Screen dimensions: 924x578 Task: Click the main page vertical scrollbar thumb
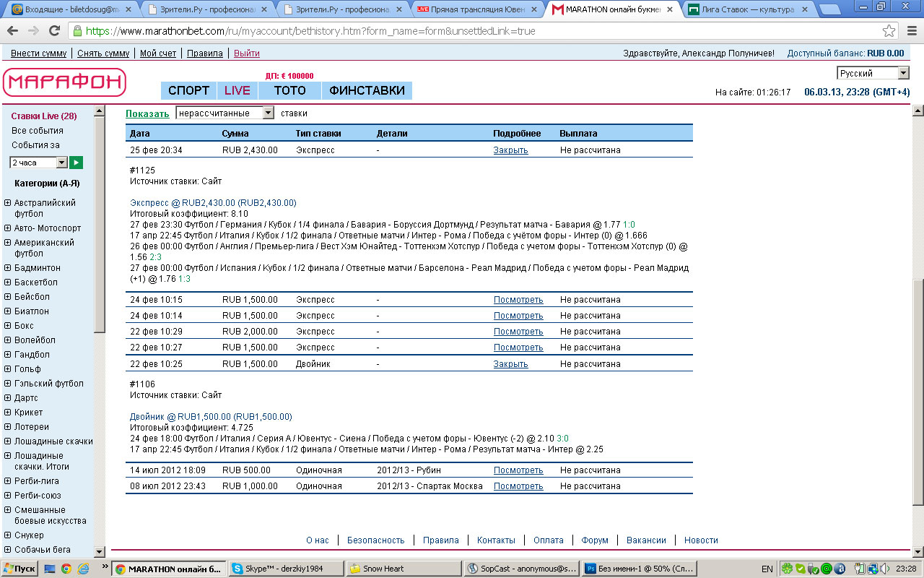(918, 392)
